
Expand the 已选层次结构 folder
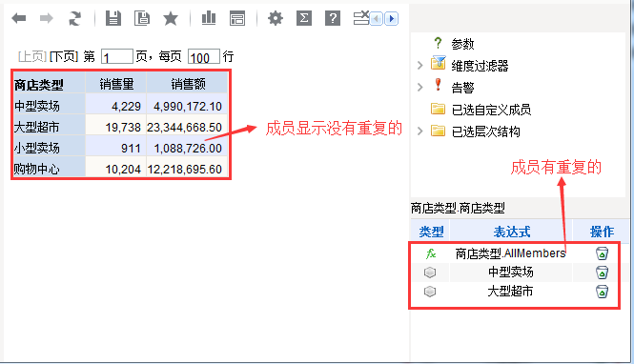420,131
